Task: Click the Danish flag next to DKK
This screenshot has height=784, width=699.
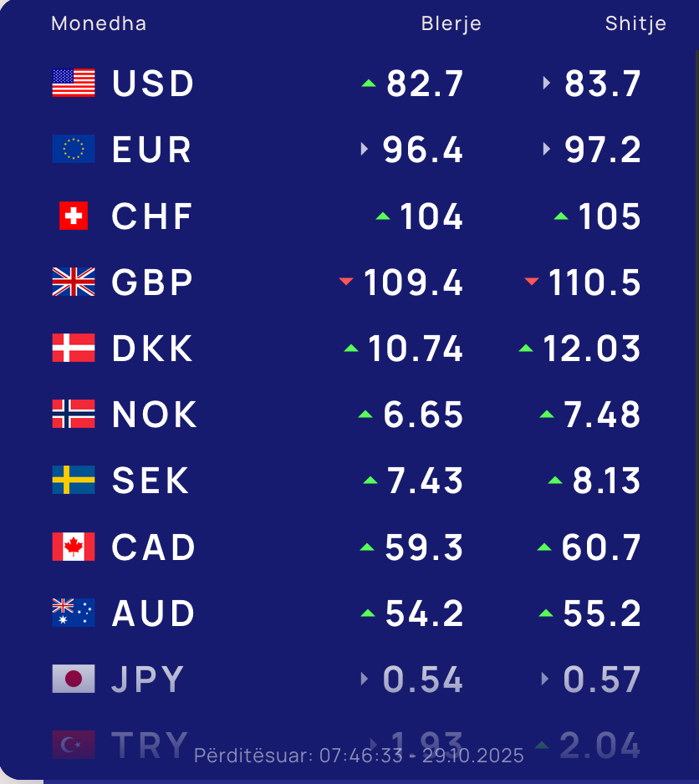Action: pos(74,348)
